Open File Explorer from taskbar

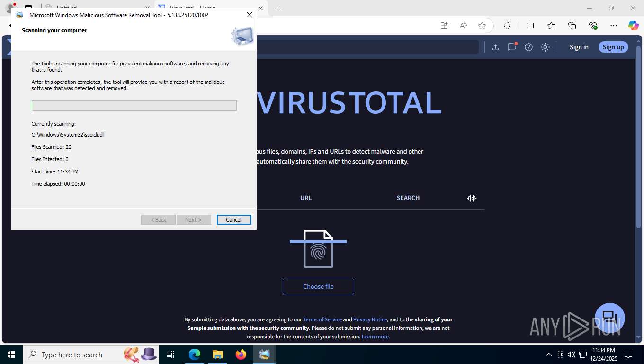click(x=217, y=355)
